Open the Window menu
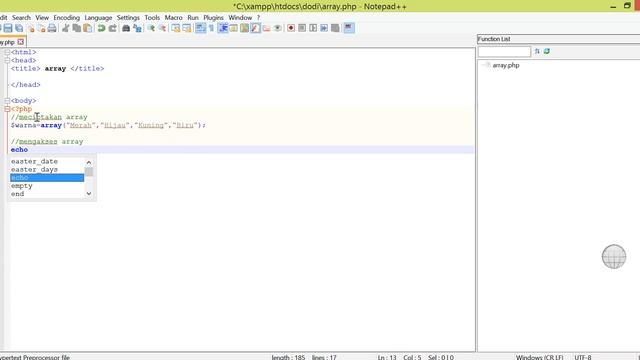The height and width of the screenshot is (360, 640). coord(240,18)
